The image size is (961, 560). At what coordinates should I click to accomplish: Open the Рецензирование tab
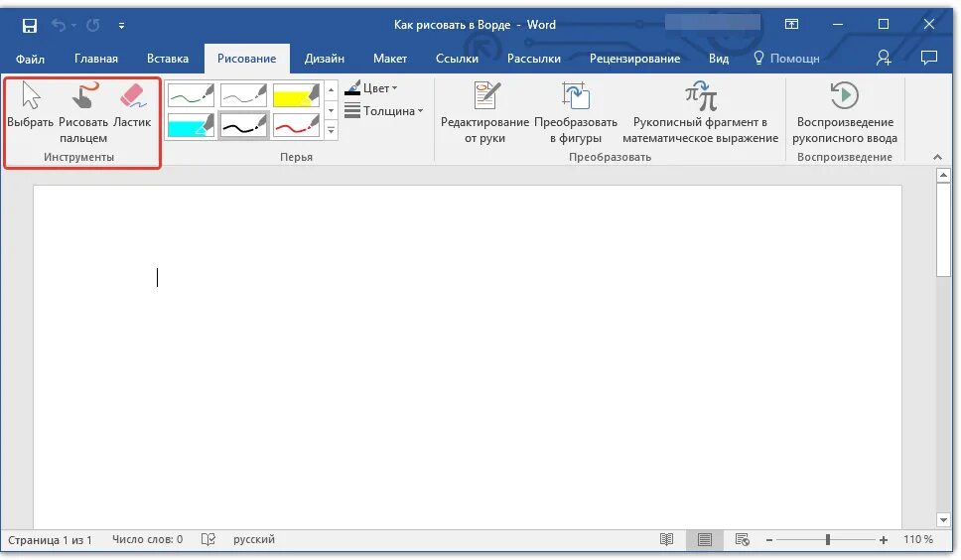click(x=635, y=59)
